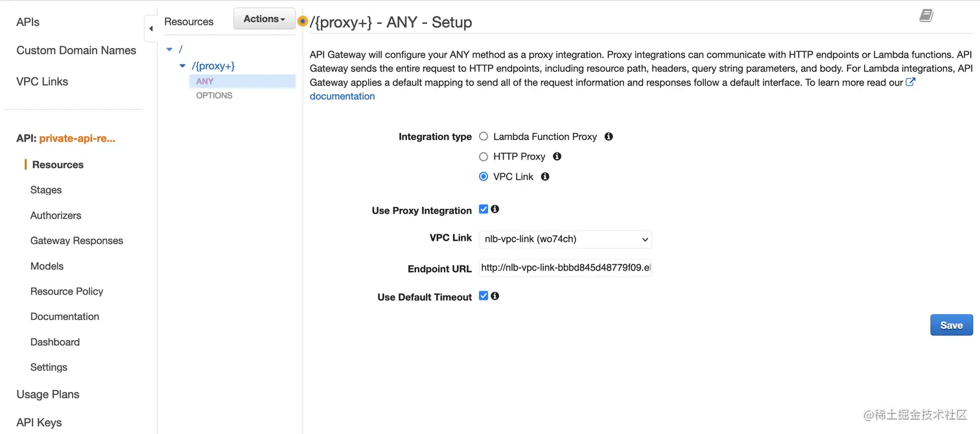Go to Authorizers in the sidebar

56,215
